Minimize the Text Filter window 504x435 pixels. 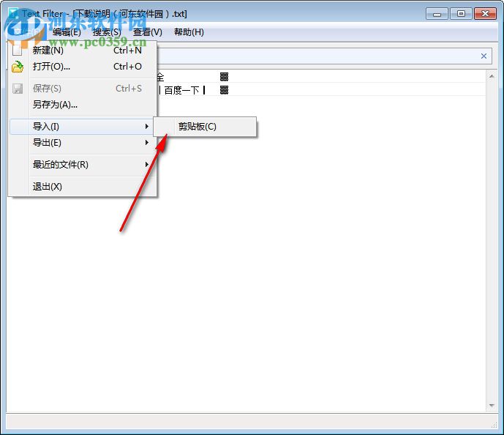pos(437,14)
